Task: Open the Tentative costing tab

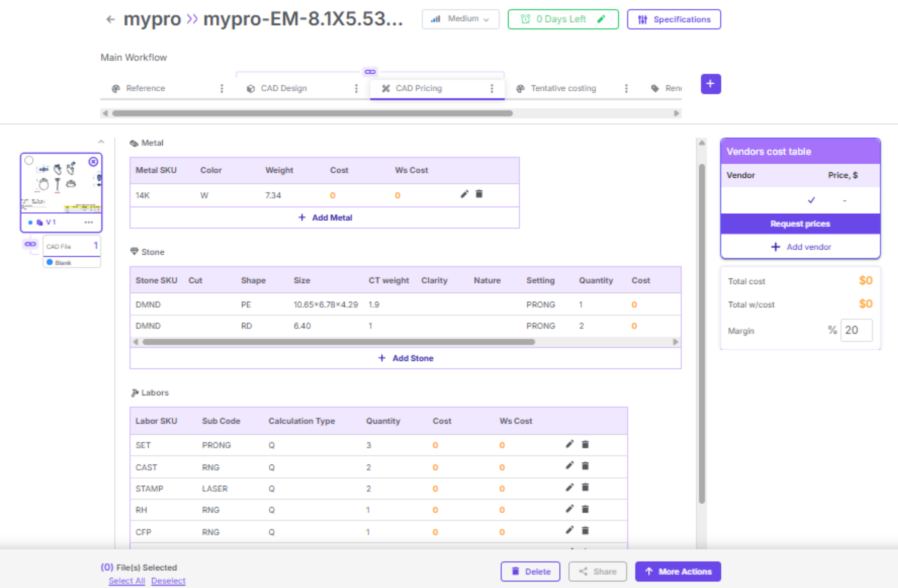Action: tap(563, 88)
